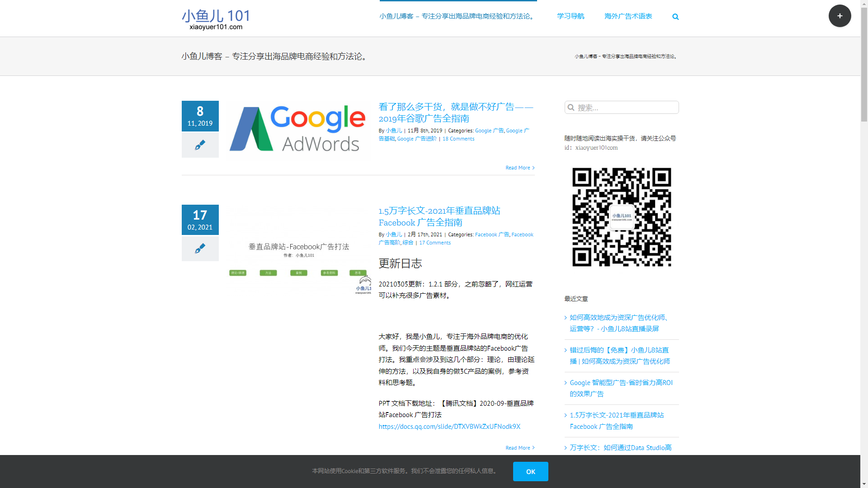
Task: Open the 18 Comments link
Action: 458,139
